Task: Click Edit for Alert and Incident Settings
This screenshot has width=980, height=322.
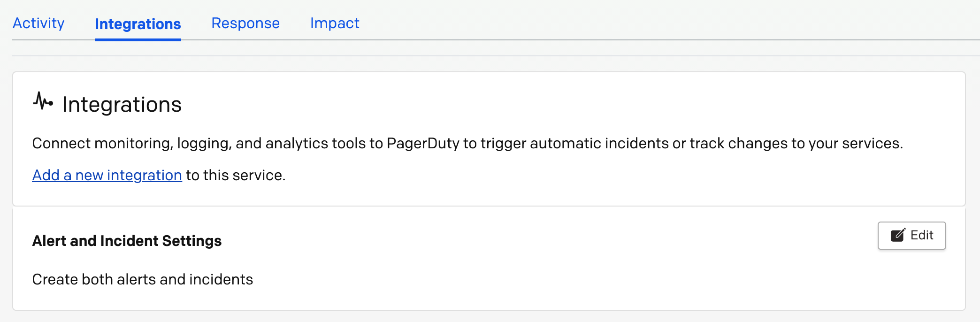Action: tap(911, 236)
